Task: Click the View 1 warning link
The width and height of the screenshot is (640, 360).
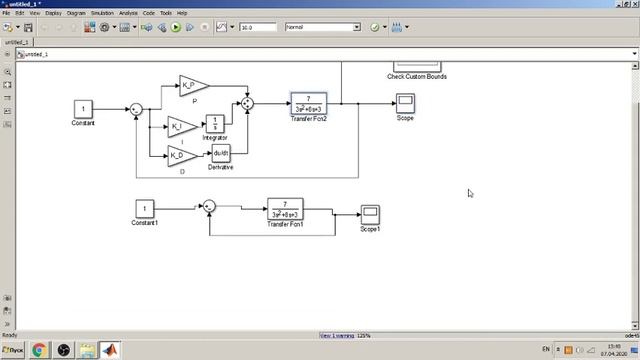Action: (337, 336)
